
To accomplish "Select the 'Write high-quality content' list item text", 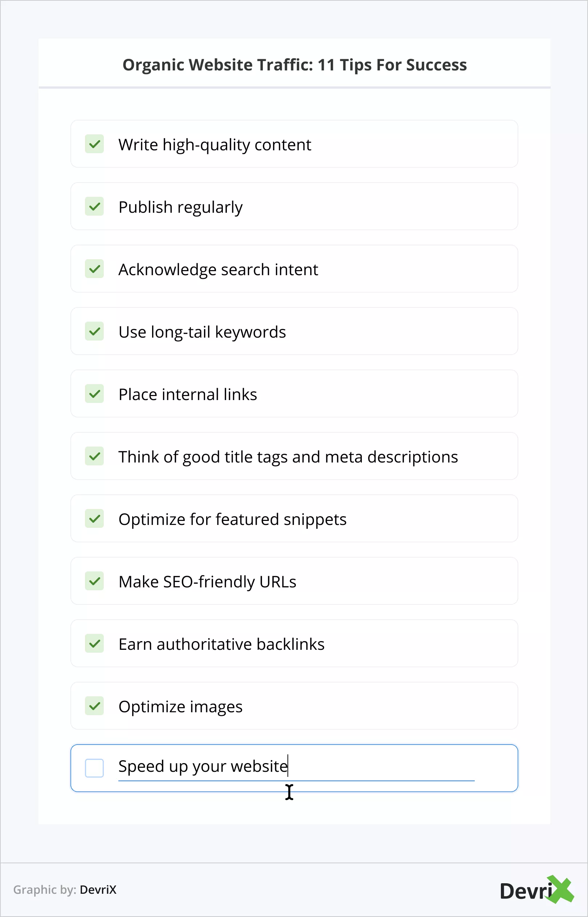I will coord(215,145).
